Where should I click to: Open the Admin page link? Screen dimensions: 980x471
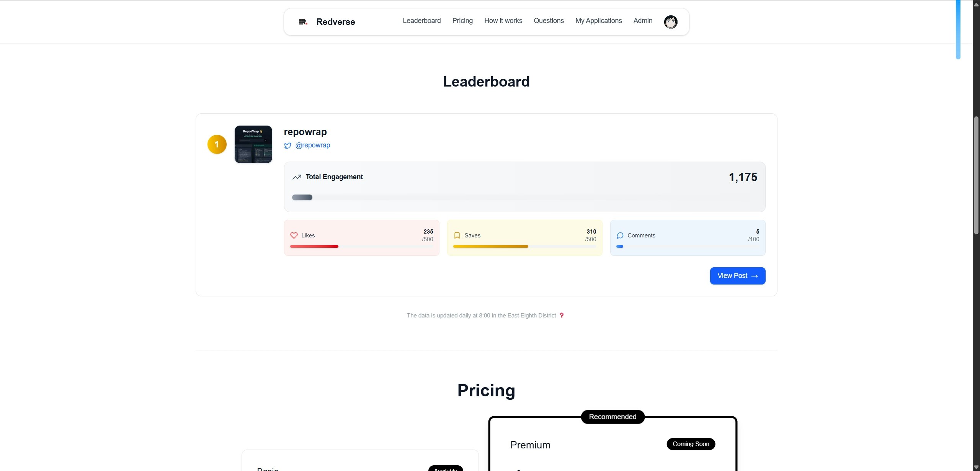click(643, 21)
